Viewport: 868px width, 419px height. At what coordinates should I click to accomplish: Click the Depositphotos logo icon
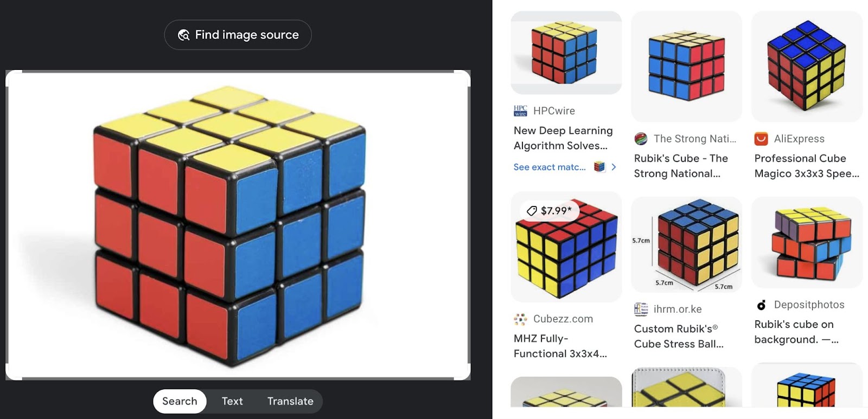point(761,305)
